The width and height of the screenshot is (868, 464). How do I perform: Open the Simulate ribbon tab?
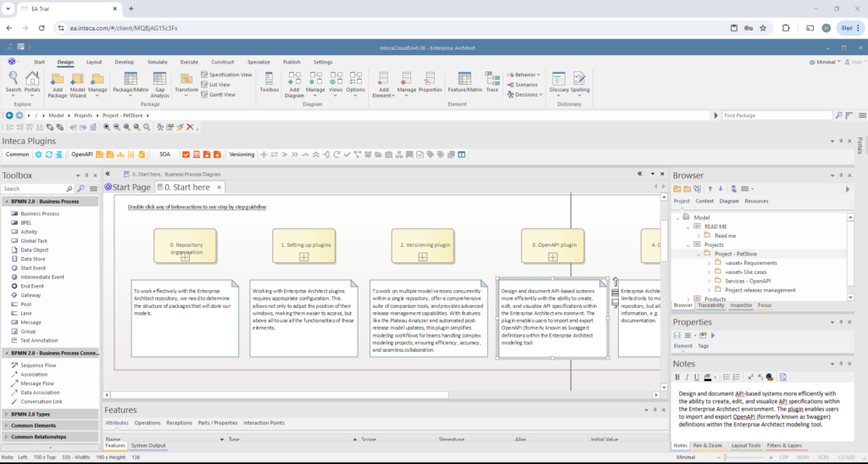[157, 62]
